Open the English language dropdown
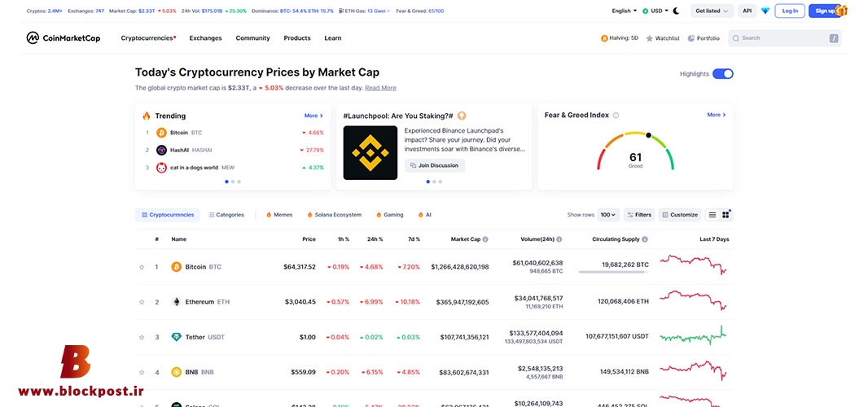Viewport: 868px width, 407px height. click(624, 11)
